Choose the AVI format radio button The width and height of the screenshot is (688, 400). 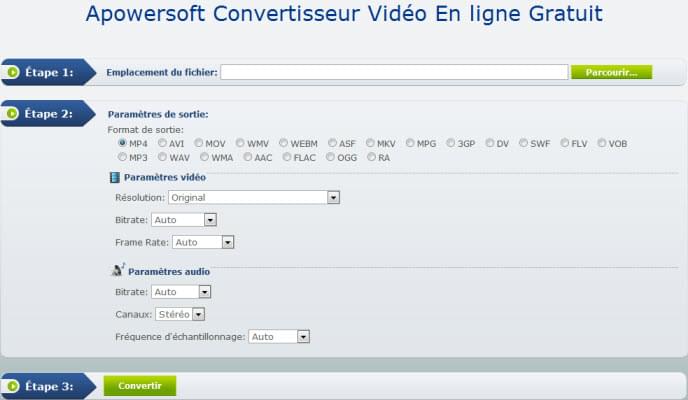point(162,143)
